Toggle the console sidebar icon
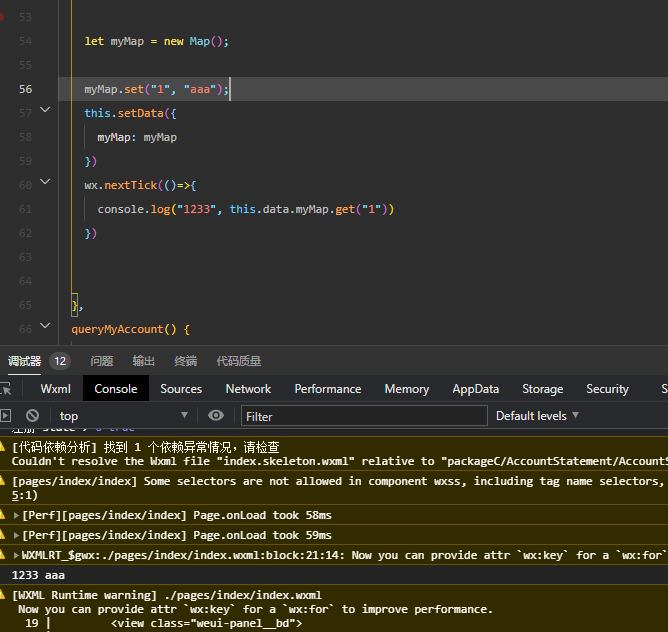668x632 pixels. coord(5,416)
